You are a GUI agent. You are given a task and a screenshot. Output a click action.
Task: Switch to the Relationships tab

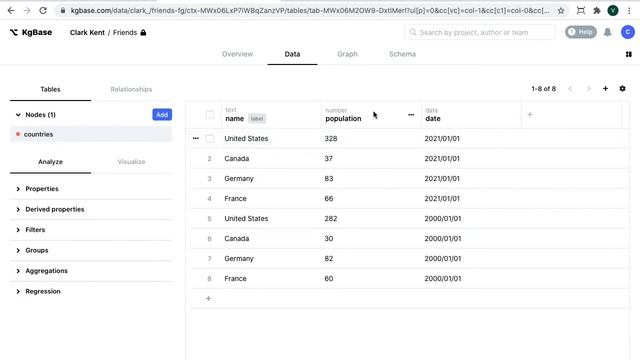(x=131, y=89)
